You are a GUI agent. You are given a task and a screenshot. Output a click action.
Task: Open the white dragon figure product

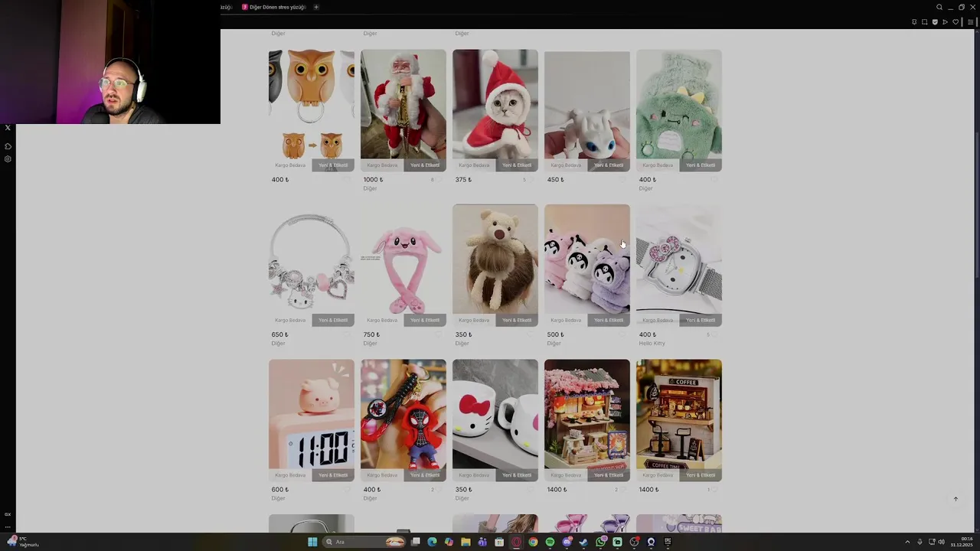(587, 110)
